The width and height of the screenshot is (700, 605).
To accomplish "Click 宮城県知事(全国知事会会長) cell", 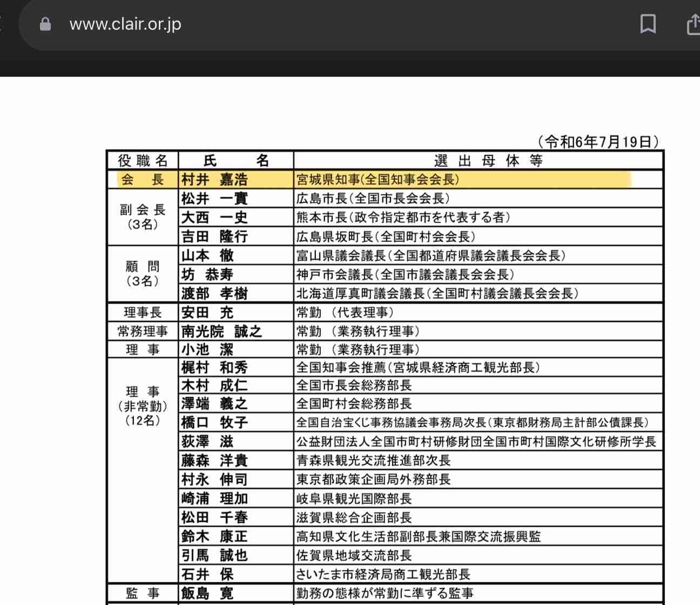I will (x=479, y=179).
